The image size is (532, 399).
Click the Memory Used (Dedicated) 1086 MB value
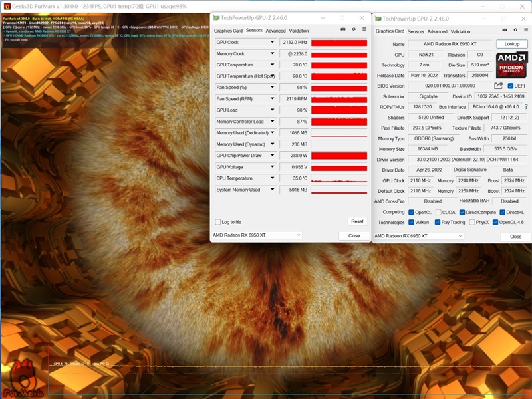[x=294, y=132]
